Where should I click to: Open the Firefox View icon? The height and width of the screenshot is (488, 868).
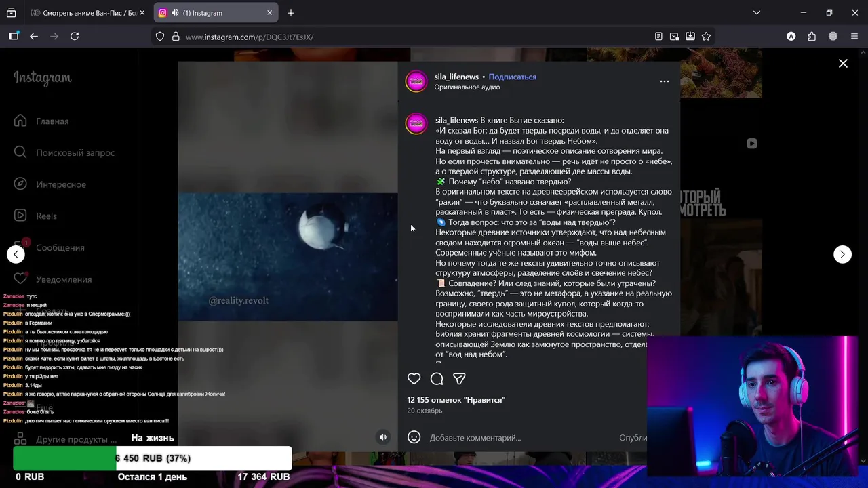pos(12,13)
